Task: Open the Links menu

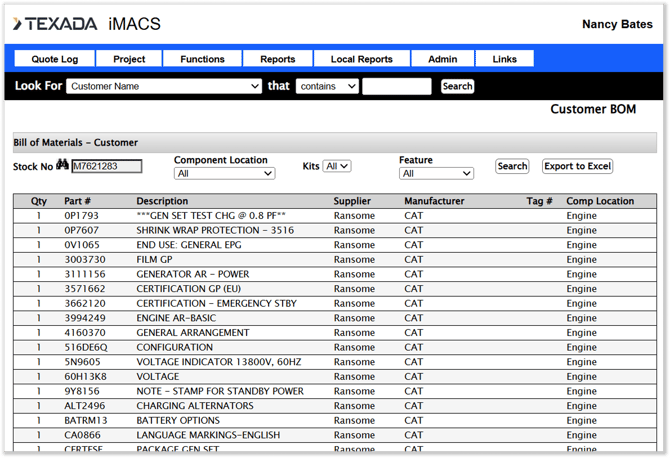Action: click(x=505, y=59)
